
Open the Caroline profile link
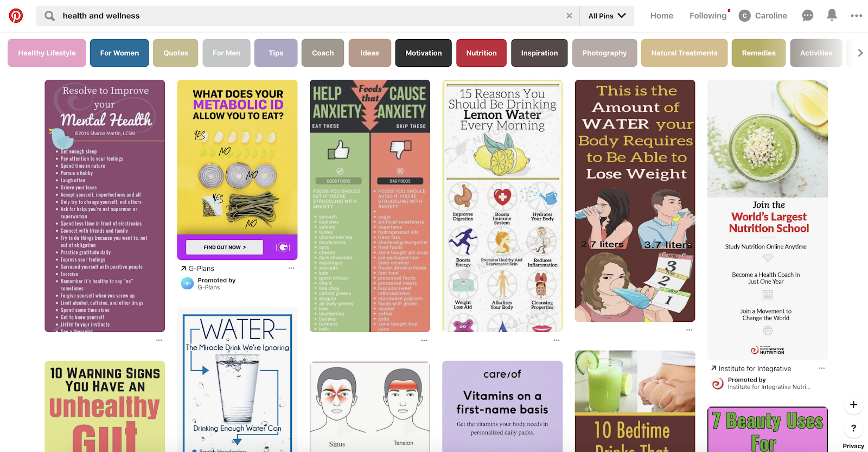(763, 16)
